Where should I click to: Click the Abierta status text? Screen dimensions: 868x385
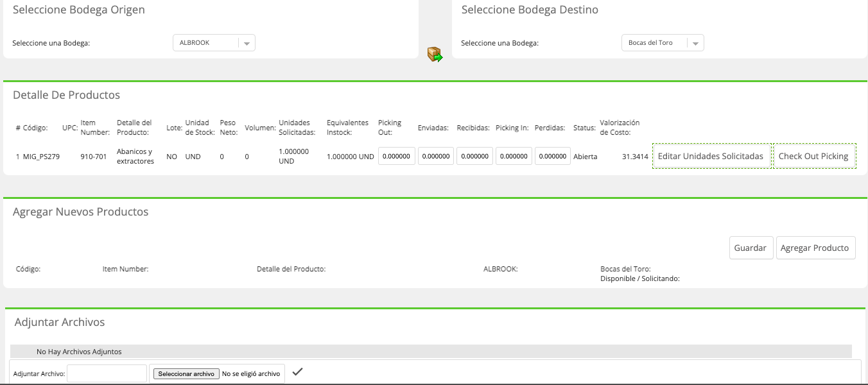coord(586,156)
